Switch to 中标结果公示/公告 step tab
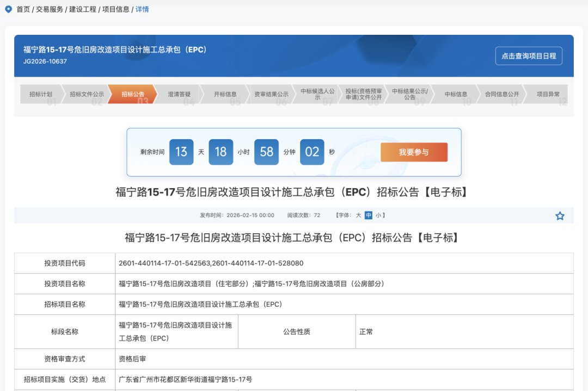Viewport: 588px width, 391px height. (x=409, y=94)
